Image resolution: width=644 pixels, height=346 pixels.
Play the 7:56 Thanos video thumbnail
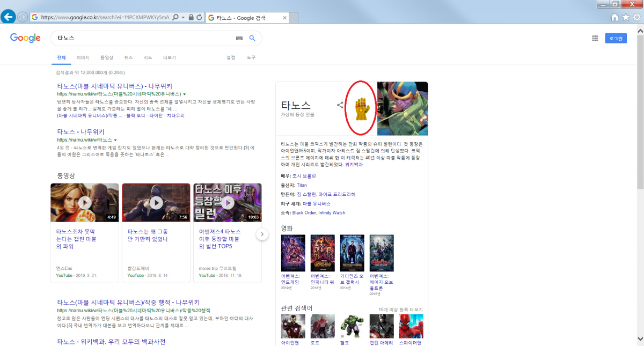pyautogui.click(x=156, y=203)
